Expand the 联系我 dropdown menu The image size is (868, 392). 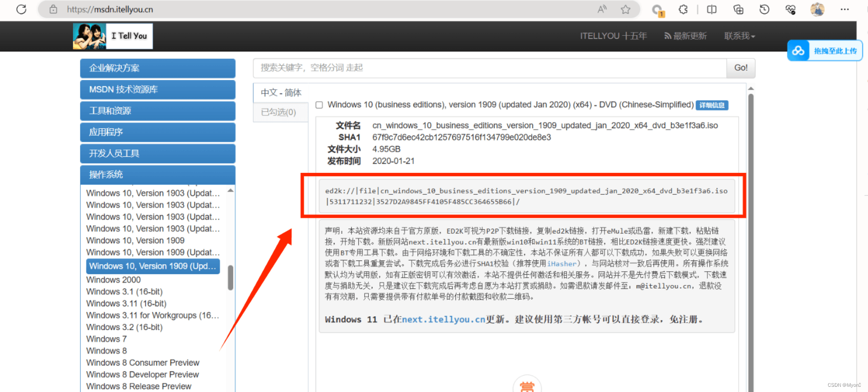(739, 36)
